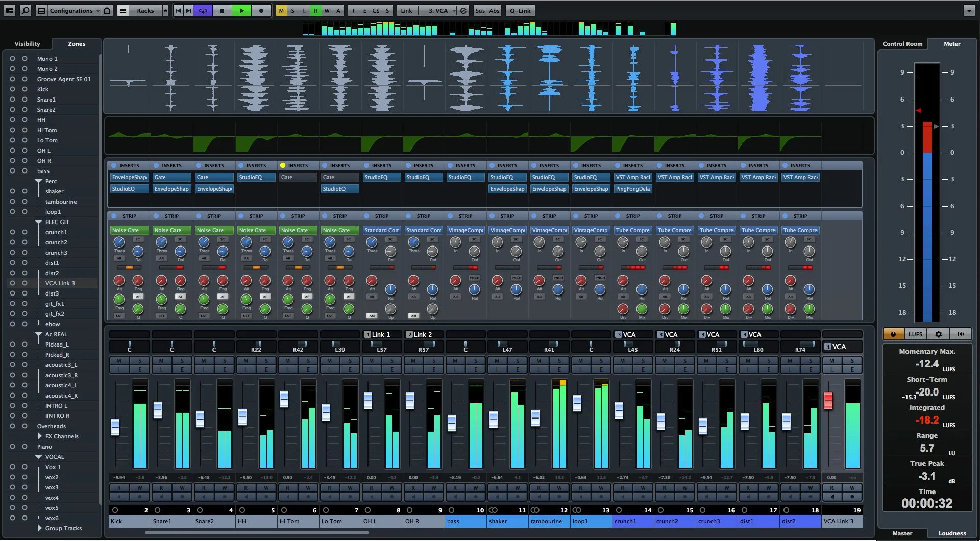Click the Q-Link button
Image resolution: width=980 pixels, height=541 pixels.
[520, 10]
